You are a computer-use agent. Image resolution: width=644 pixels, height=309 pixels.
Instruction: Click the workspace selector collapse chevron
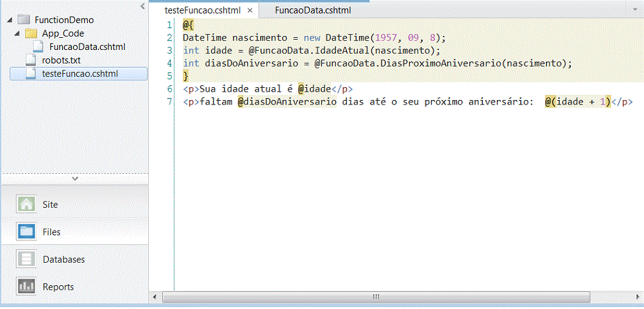74,178
